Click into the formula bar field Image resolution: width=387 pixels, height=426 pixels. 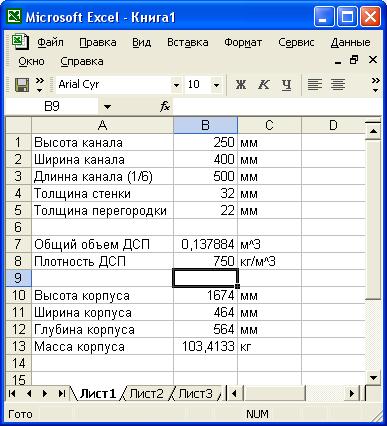(x=277, y=107)
